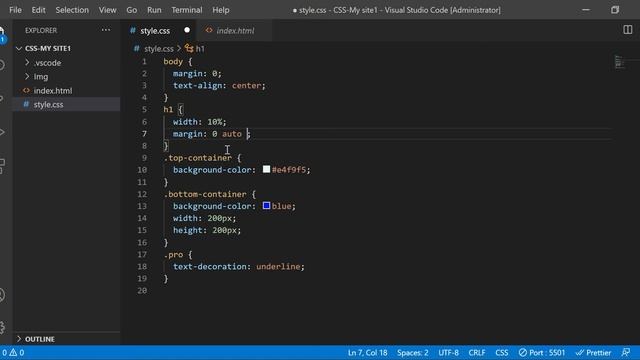Open the blue color swatch picker
640x360 pixels.
[x=267, y=206]
